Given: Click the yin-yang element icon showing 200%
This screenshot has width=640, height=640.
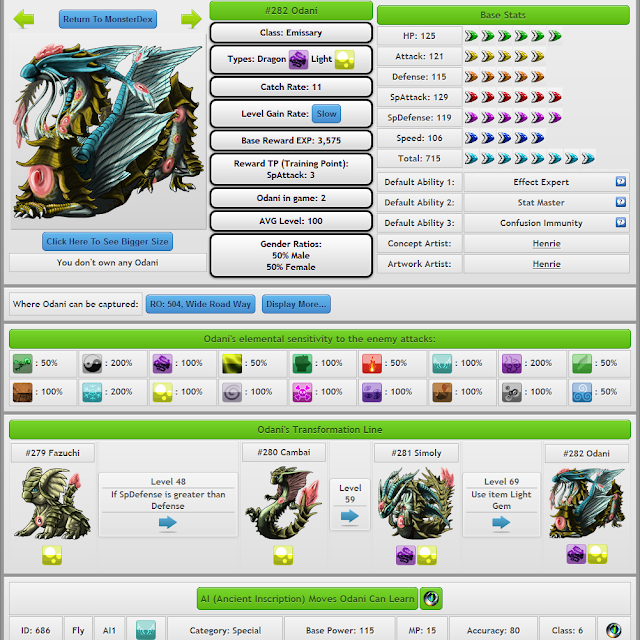Looking at the screenshot, I should (92, 363).
